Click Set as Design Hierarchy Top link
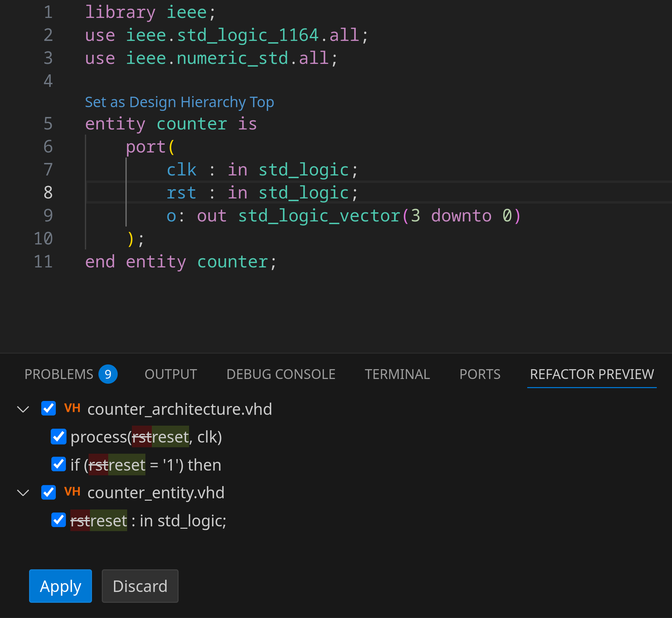The height and width of the screenshot is (618, 672). click(179, 102)
